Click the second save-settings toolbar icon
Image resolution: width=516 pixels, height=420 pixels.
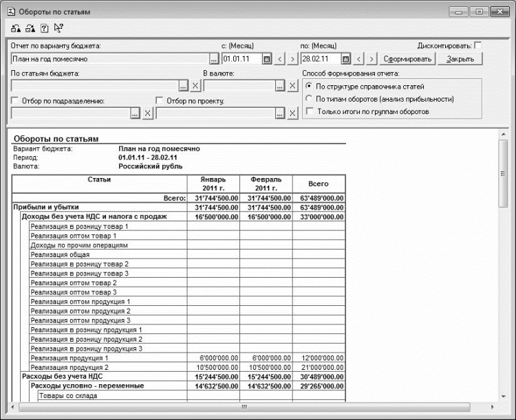[x=30, y=29]
